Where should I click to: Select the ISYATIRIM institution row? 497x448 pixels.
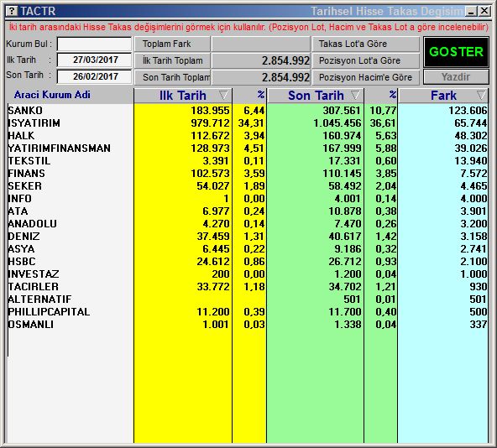tap(248, 123)
